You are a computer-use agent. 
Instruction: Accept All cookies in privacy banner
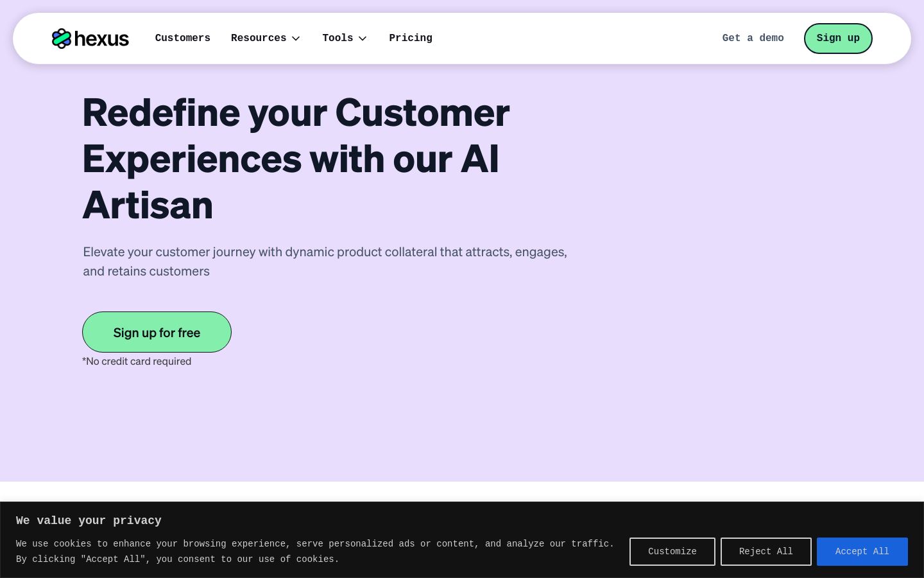click(x=862, y=552)
